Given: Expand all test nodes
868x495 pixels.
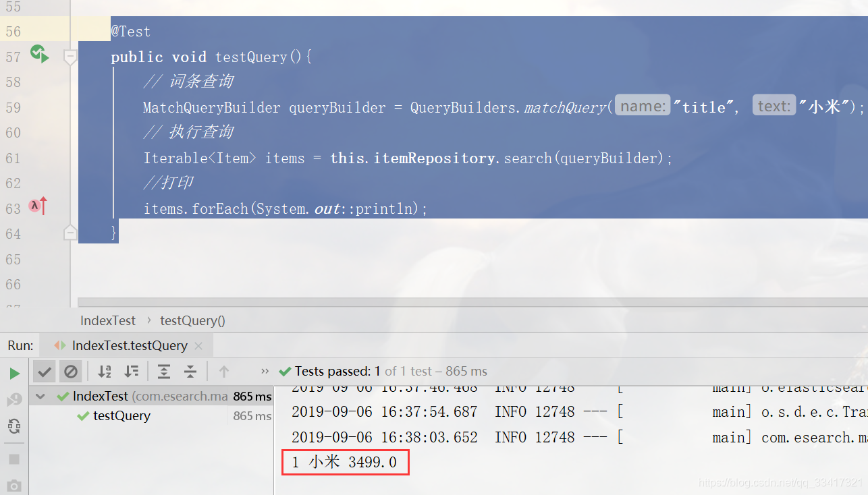Looking at the screenshot, I should [164, 371].
